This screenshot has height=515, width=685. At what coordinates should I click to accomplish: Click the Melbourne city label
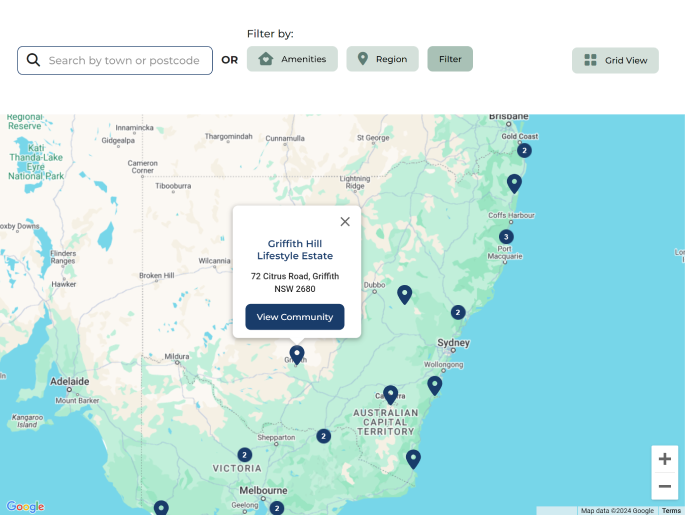(263, 491)
